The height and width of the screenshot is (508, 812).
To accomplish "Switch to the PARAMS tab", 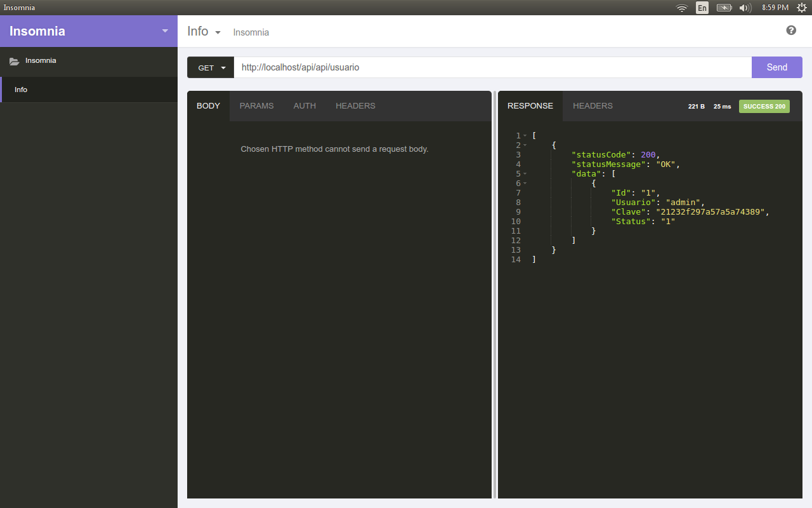I will tap(256, 105).
